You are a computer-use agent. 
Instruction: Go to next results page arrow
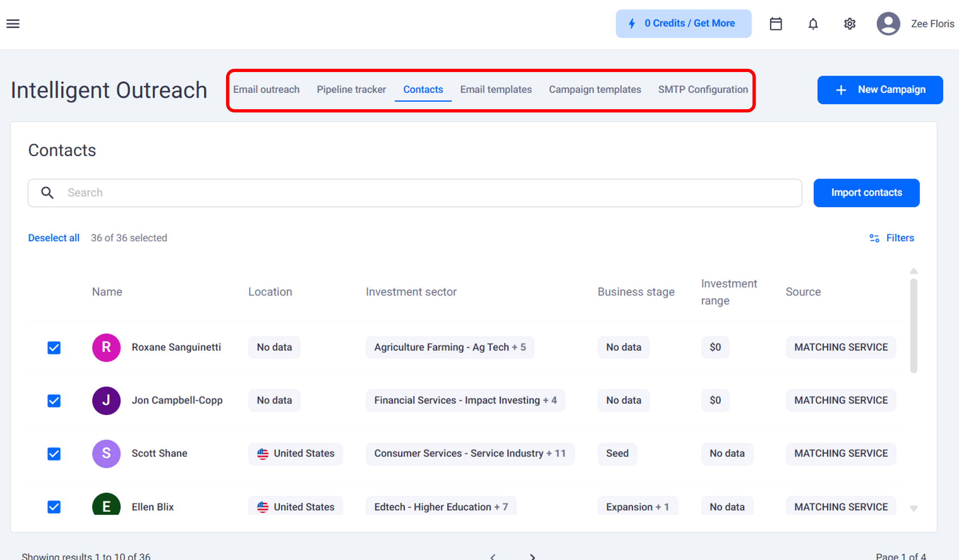(533, 556)
